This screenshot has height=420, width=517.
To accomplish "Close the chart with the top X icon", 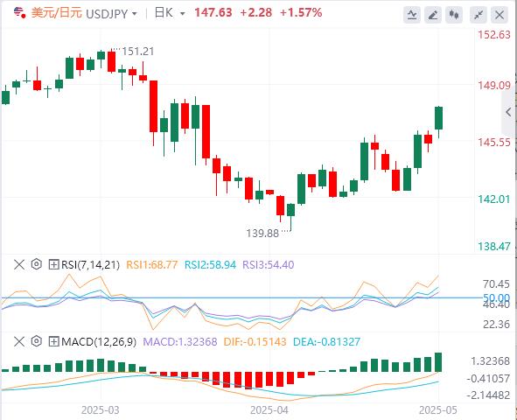I will pyautogui.click(x=500, y=15).
